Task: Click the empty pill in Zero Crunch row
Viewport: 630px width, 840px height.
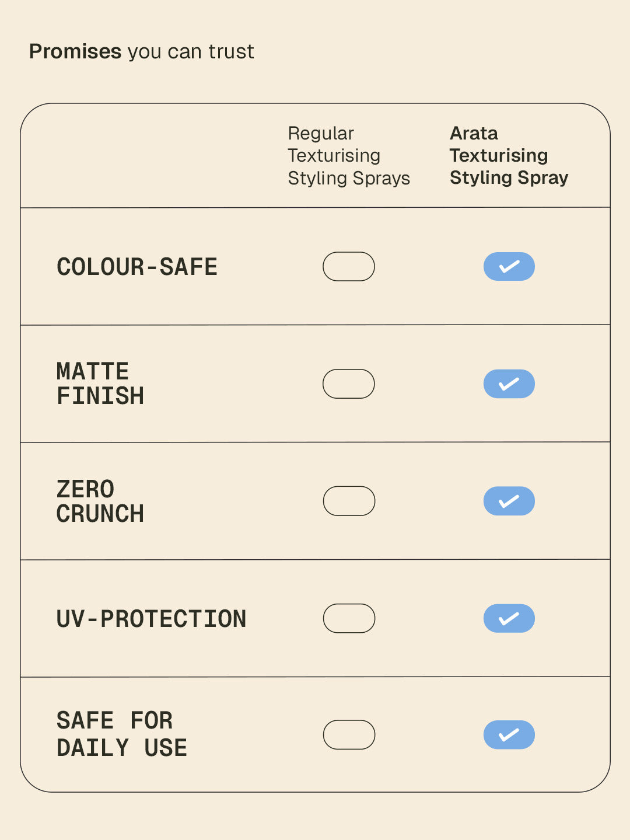Action: [x=349, y=501]
